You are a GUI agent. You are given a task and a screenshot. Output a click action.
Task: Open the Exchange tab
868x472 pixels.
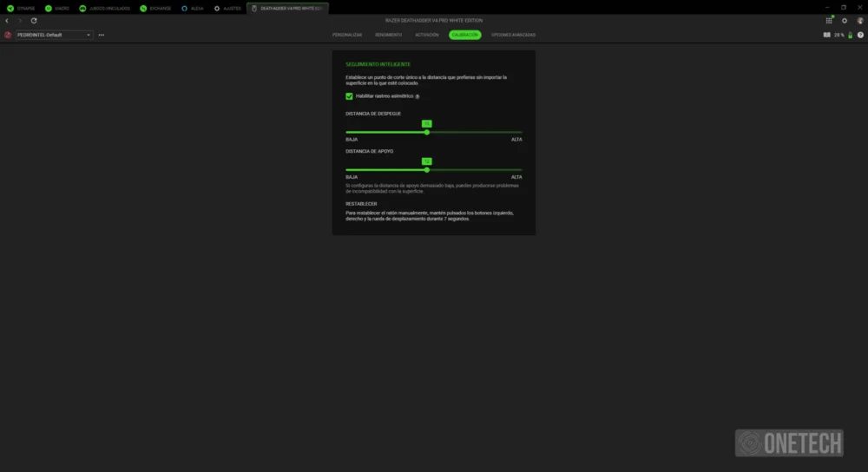tap(155, 9)
